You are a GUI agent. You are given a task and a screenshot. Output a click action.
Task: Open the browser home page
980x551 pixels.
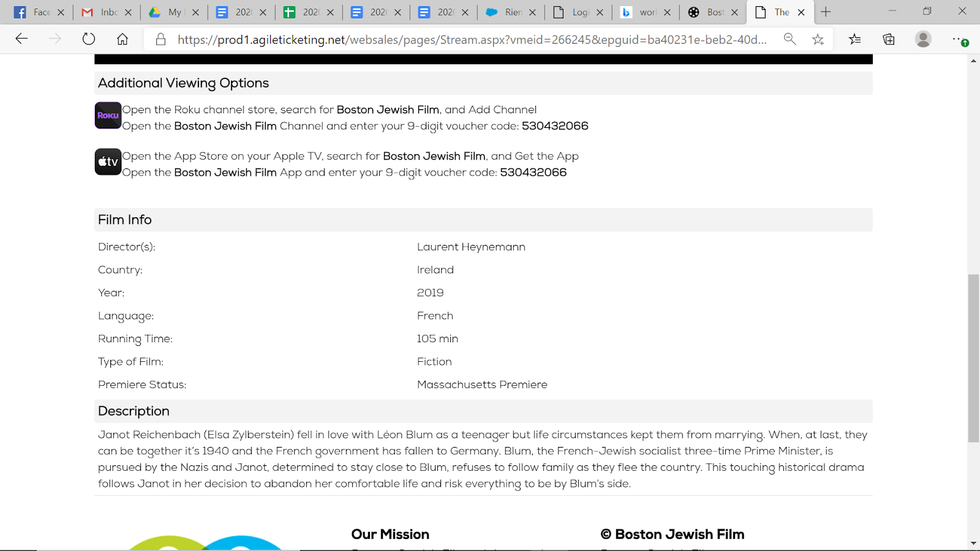[x=123, y=39]
